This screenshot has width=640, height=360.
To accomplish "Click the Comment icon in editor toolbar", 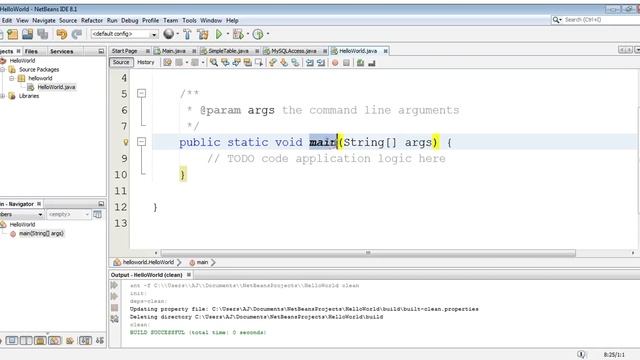I will (360, 62).
